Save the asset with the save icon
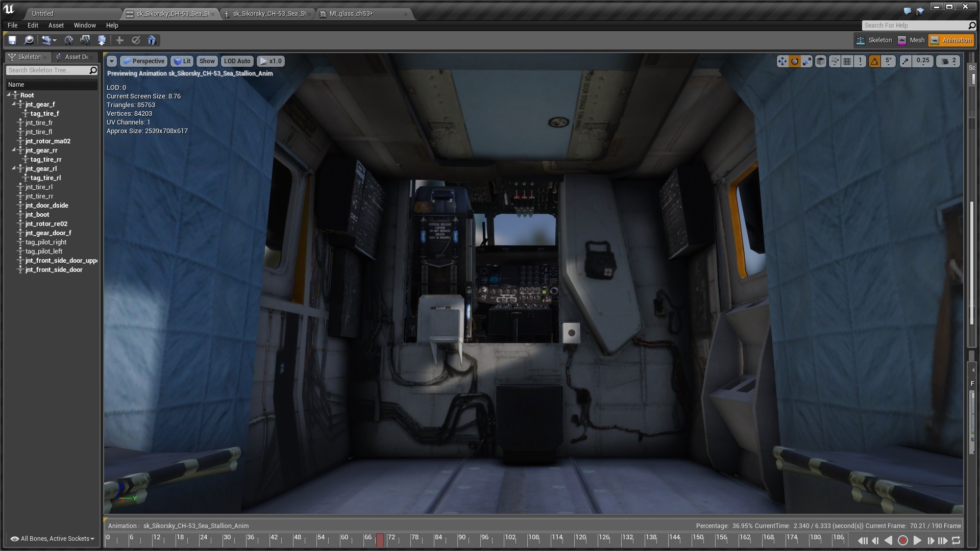 [x=12, y=40]
